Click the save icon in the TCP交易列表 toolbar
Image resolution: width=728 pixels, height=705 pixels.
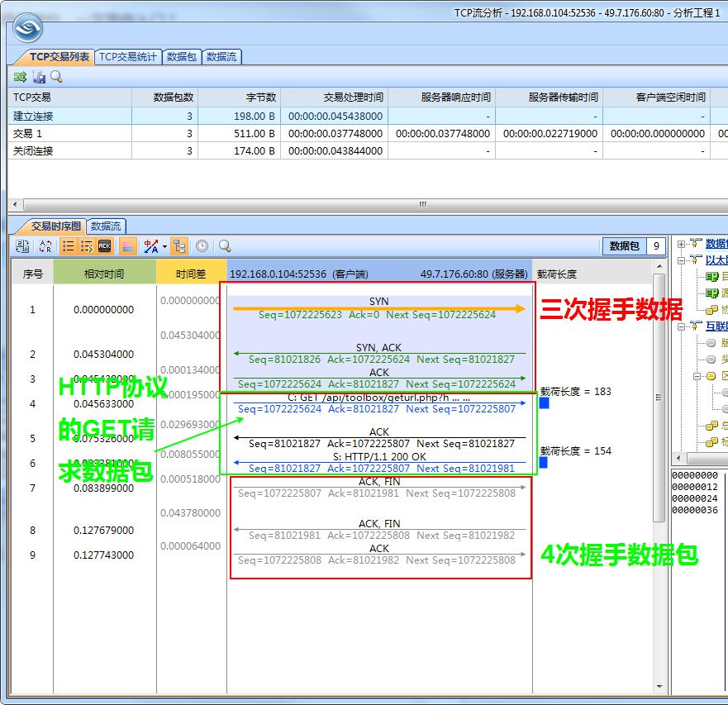pyautogui.click(x=39, y=75)
